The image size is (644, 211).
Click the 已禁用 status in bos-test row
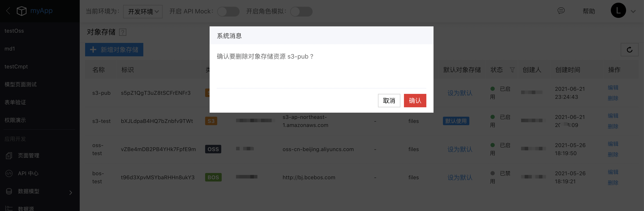tap(500, 177)
